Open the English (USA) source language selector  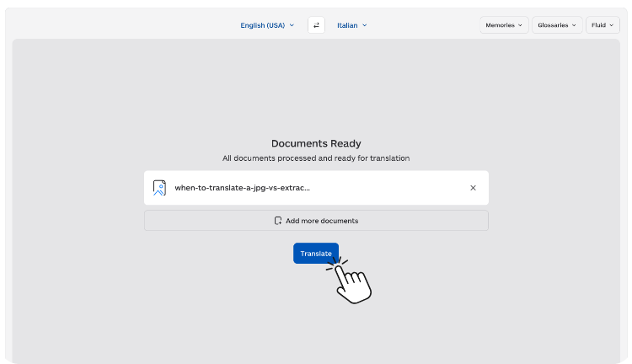(263, 25)
